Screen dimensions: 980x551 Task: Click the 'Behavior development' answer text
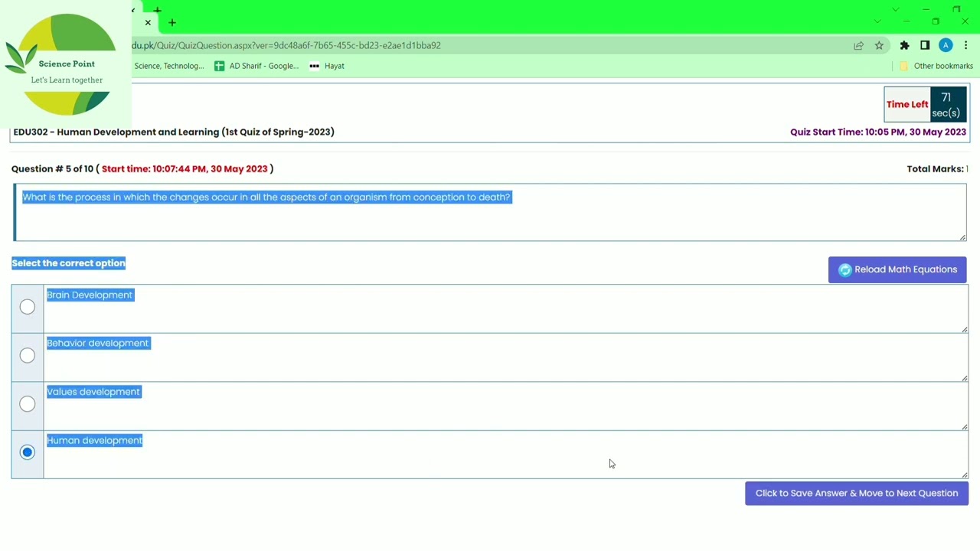point(98,343)
